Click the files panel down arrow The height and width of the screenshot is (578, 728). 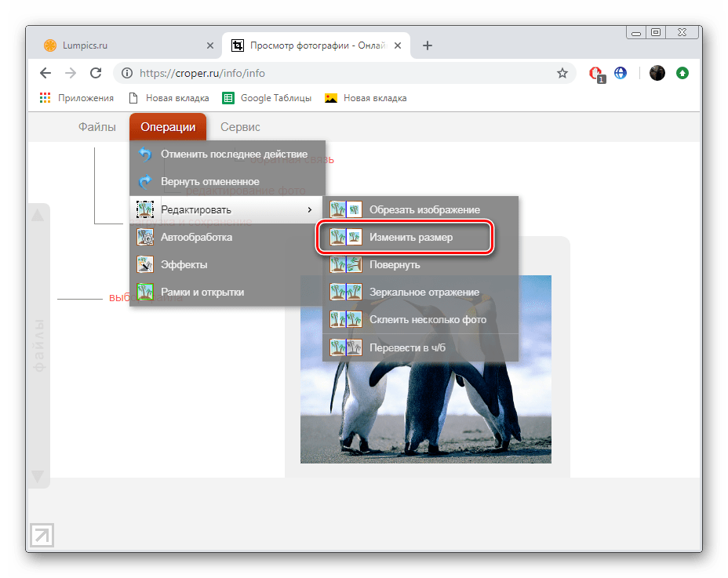pyautogui.click(x=38, y=476)
